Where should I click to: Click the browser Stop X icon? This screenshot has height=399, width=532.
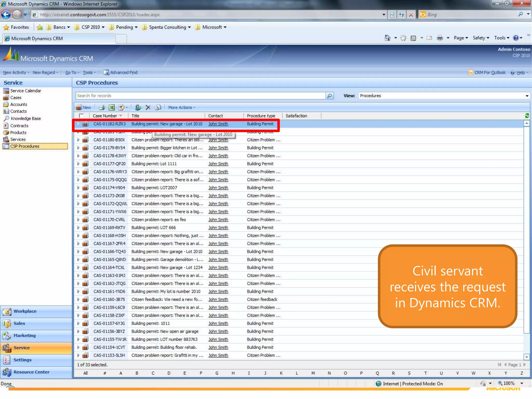pyautogui.click(x=411, y=15)
